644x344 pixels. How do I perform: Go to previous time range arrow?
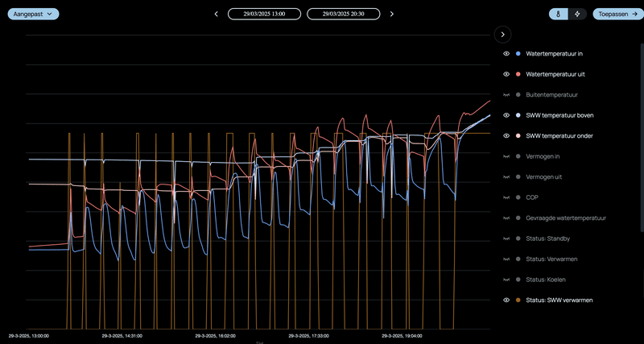[x=216, y=14]
